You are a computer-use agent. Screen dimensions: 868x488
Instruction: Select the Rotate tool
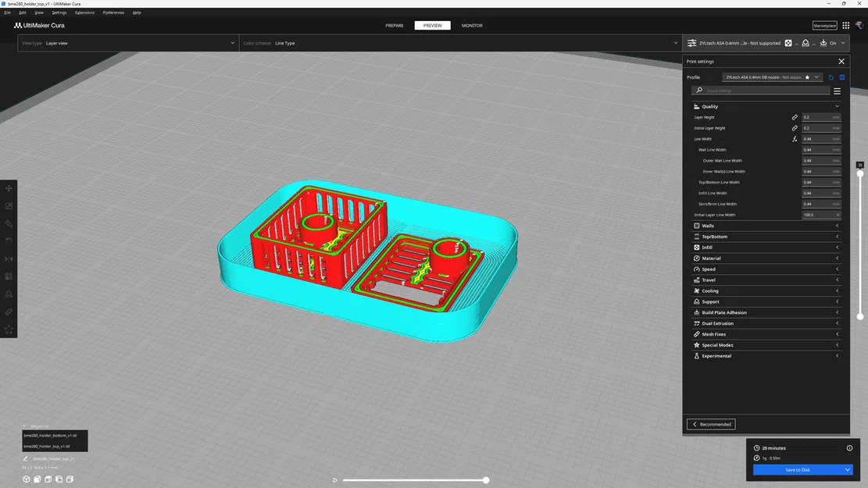(x=9, y=240)
